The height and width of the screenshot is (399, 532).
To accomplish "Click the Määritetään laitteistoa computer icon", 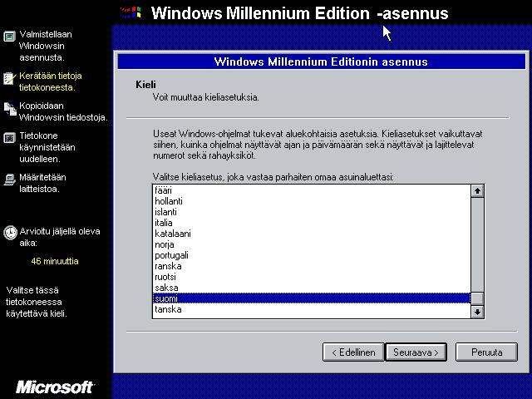I will pyautogui.click(x=9, y=180).
